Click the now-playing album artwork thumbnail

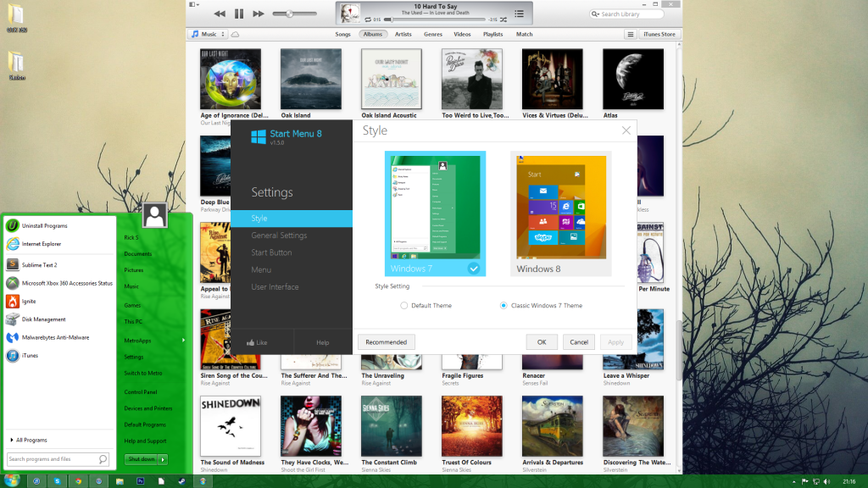(350, 14)
